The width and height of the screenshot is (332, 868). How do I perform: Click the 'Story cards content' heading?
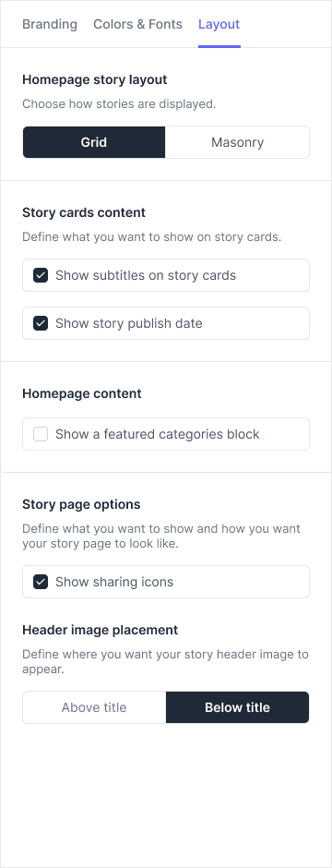[x=84, y=212]
